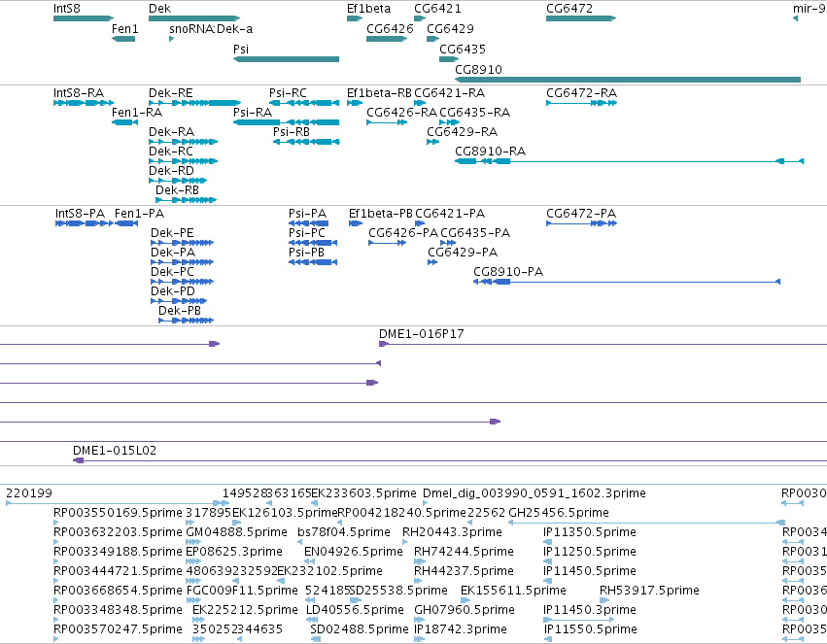The height and width of the screenshot is (644, 827).
Task: Select the Dek-PB protein label
Action: (180, 311)
